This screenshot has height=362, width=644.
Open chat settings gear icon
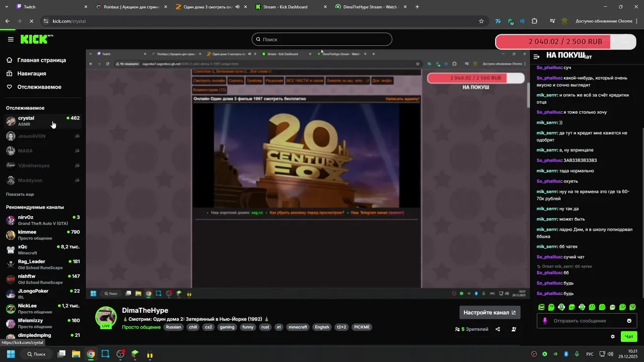point(613,337)
